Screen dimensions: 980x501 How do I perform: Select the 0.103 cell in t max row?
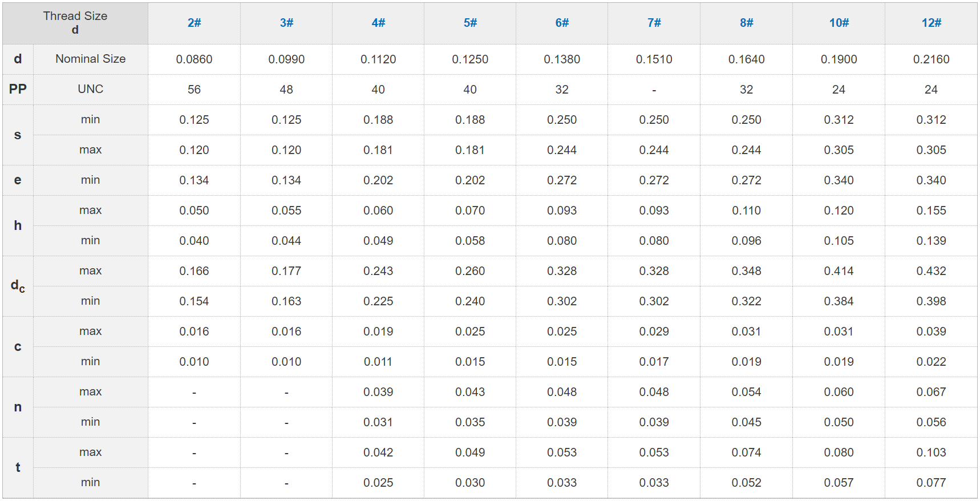coord(931,452)
